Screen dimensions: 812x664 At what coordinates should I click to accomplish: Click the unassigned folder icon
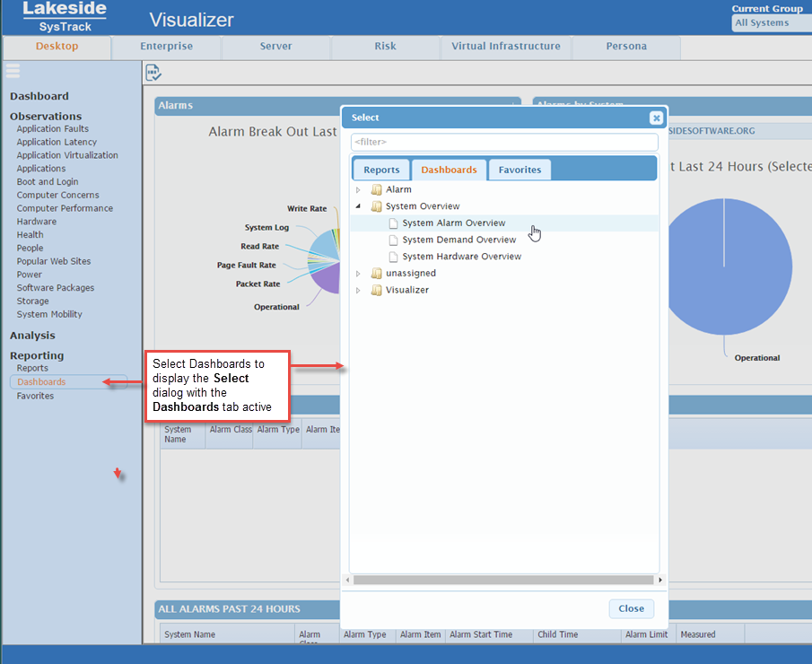coord(377,273)
